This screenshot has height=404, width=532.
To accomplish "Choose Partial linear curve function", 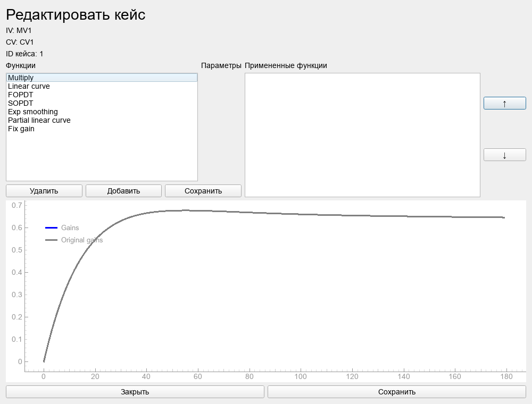I will (102, 120).
